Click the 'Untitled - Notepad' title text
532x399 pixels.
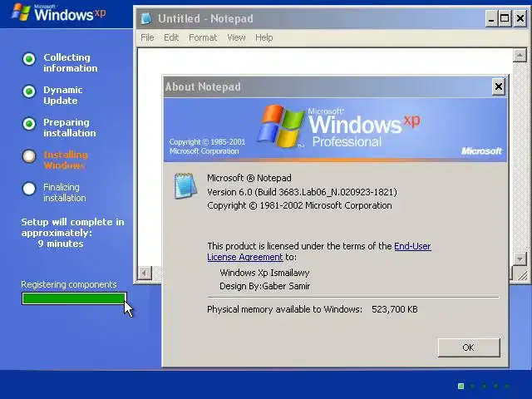tap(205, 18)
